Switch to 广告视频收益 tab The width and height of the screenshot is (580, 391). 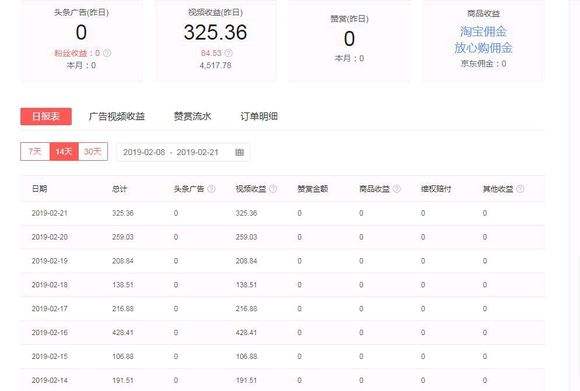click(x=117, y=117)
